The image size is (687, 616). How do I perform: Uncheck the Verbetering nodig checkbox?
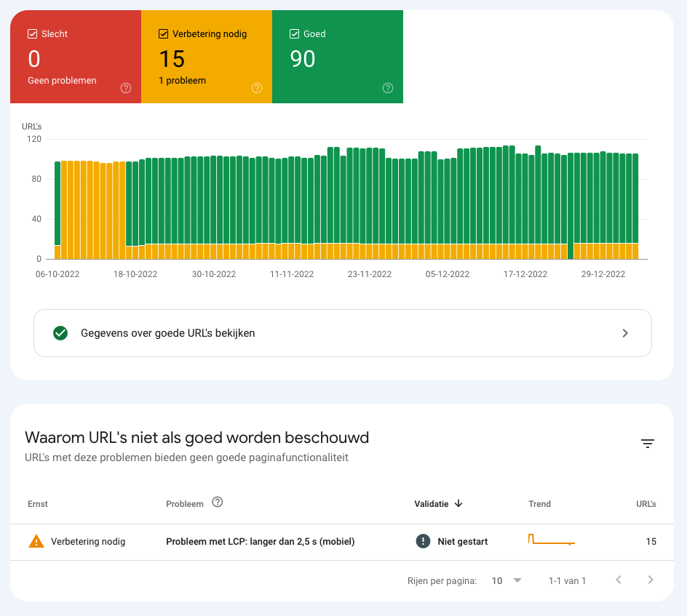[164, 34]
